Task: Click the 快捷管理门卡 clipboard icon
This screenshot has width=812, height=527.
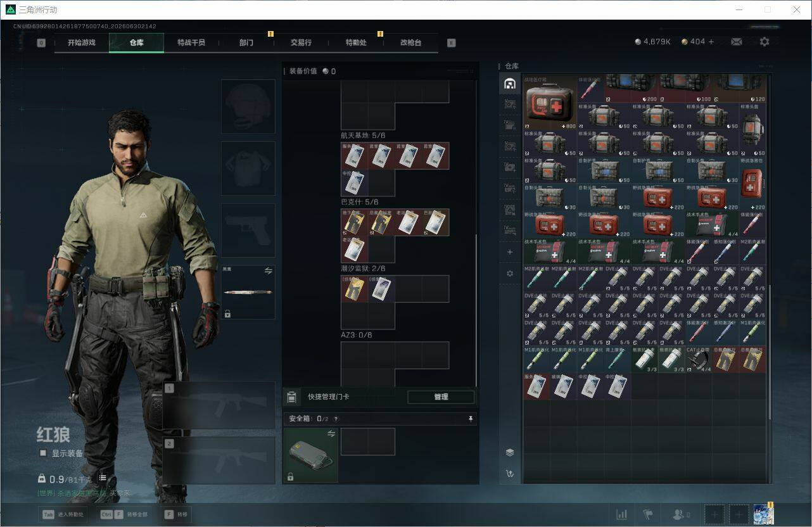Action: pos(291,397)
